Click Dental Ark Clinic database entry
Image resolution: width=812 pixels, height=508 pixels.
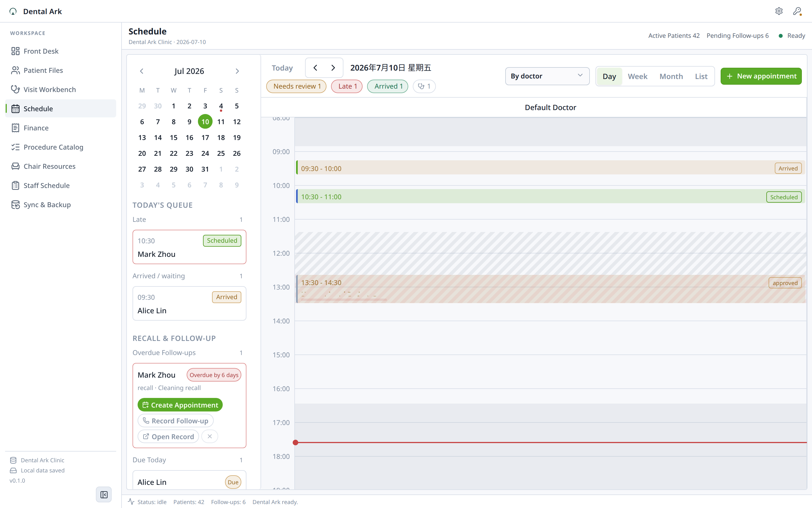pos(37,460)
